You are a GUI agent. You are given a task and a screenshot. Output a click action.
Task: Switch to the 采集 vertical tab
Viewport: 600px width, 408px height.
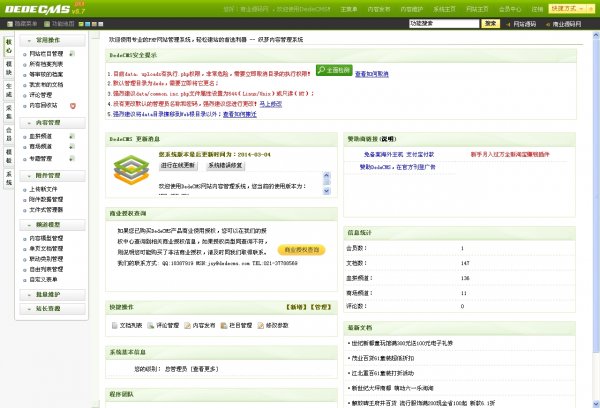pyautogui.click(x=8, y=113)
